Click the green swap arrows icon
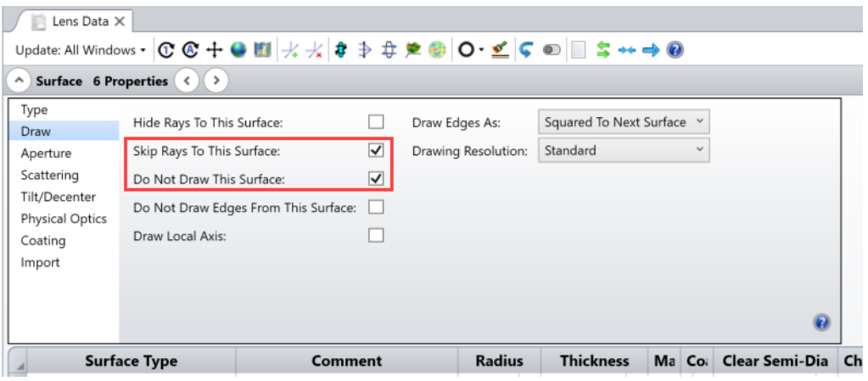The image size is (868, 381). tap(603, 50)
